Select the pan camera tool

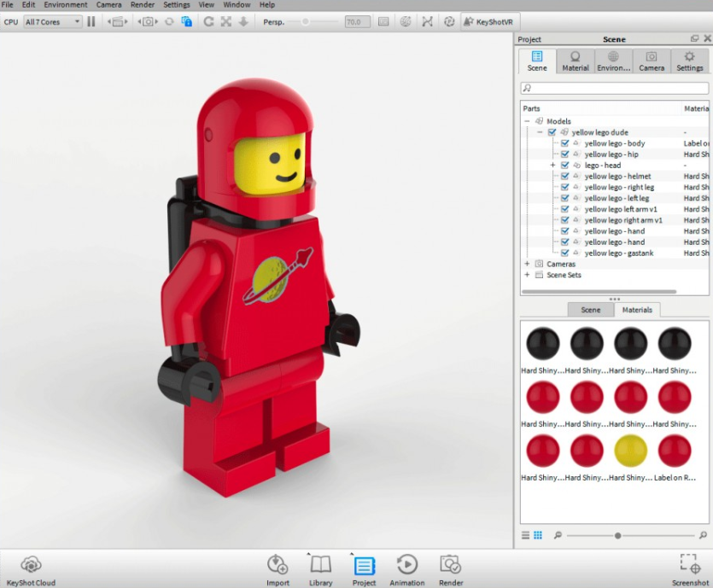226,22
